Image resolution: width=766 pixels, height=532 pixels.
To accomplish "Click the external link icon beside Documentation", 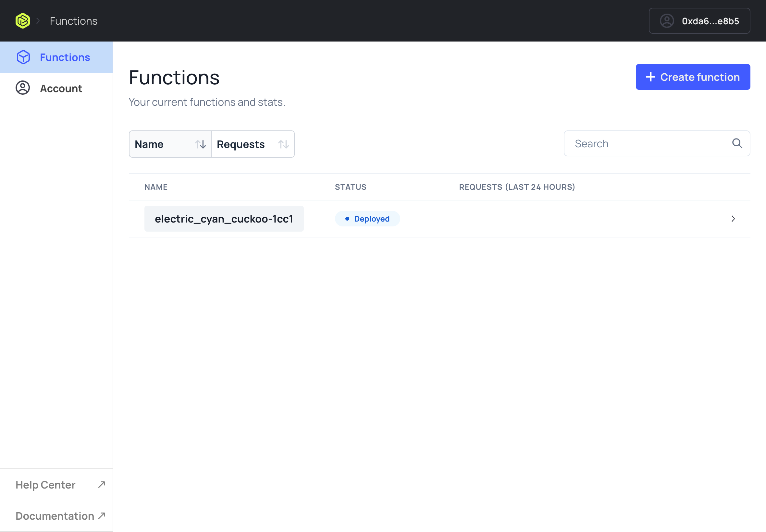I will [101, 515].
